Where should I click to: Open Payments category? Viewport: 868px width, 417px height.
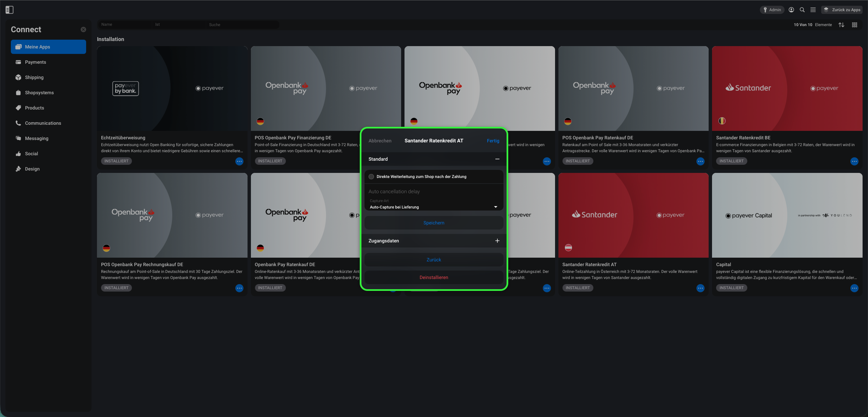point(48,62)
